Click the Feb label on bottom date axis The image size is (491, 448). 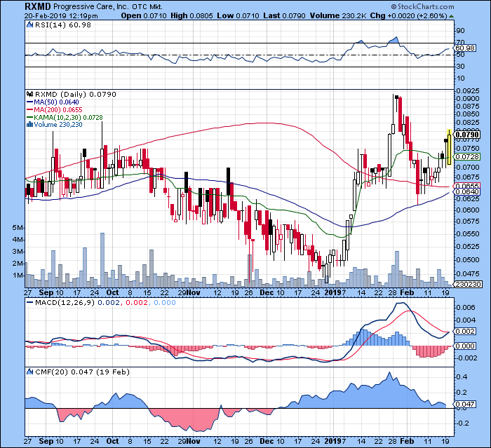(x=407, y=441)
